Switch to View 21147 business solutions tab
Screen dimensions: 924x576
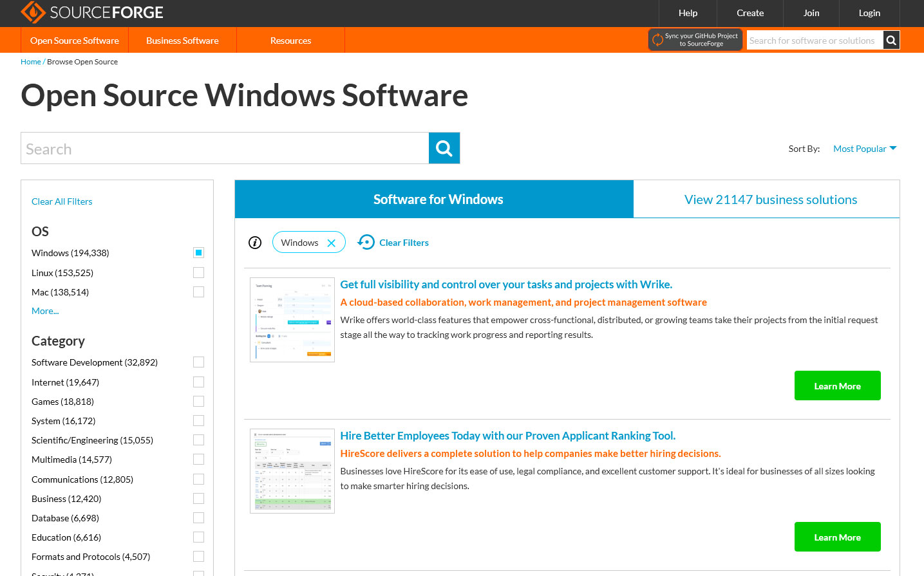click(770, 200)
